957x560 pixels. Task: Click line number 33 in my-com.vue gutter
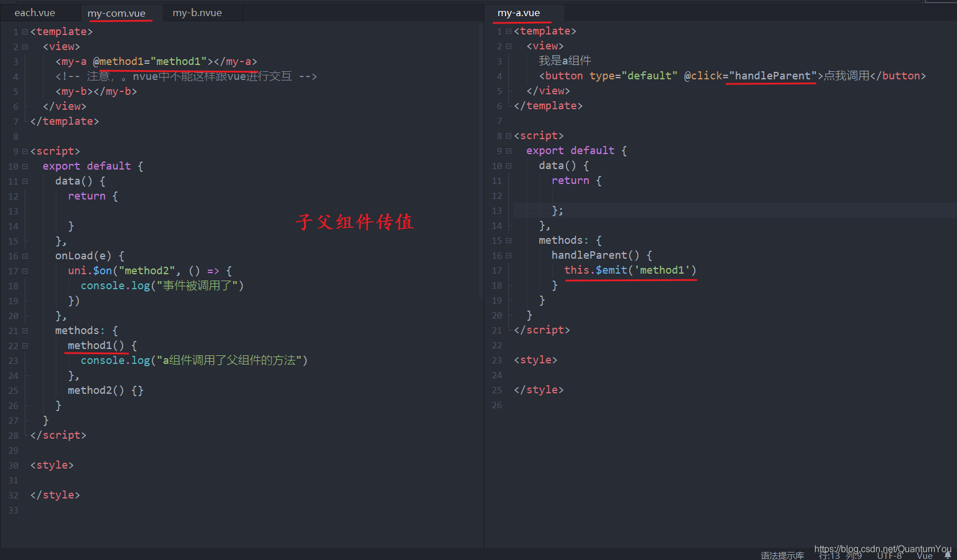[x=13, y=511]
